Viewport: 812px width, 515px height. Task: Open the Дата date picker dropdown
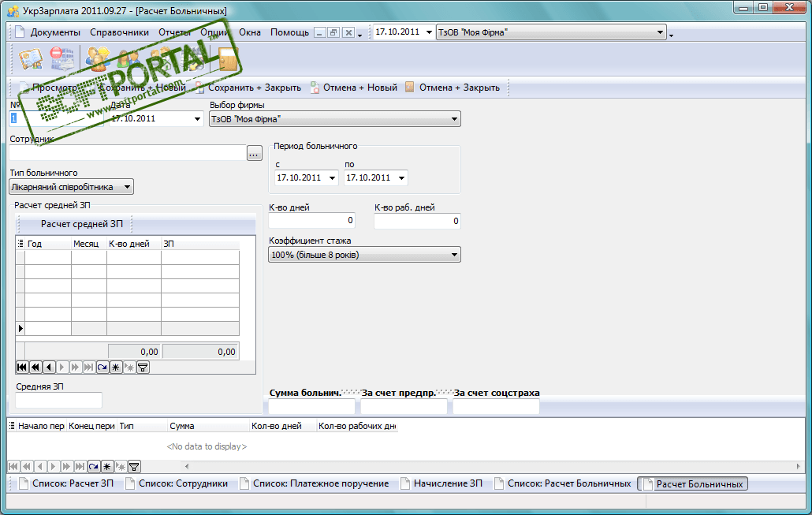click(x=197, y=118)
